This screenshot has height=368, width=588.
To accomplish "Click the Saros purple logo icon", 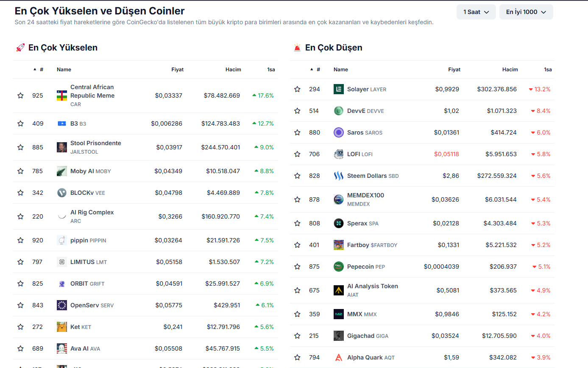I will click(338, 132).
